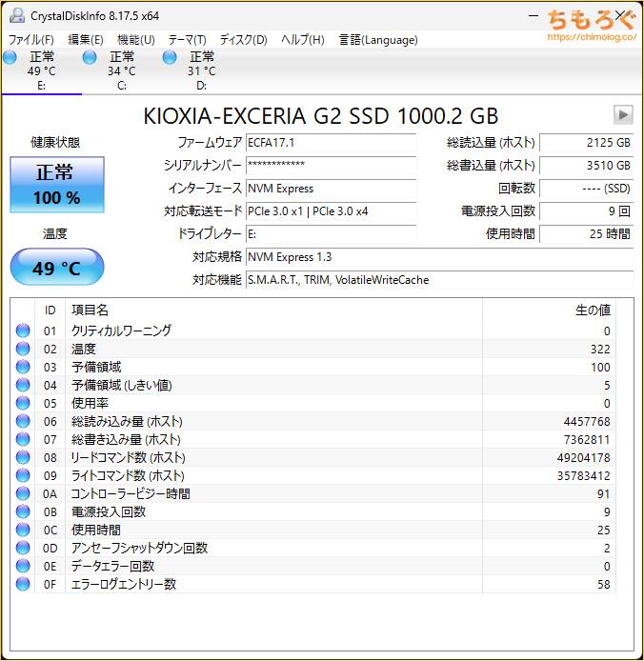Click status icon for アンセーフシャットダウン回数 row
Screen dimensions: 644x661
(23, 548)
